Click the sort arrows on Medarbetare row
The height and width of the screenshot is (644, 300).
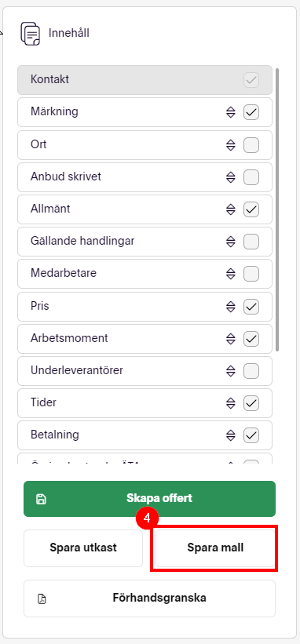pyautogui.click(x=231, y=274)
